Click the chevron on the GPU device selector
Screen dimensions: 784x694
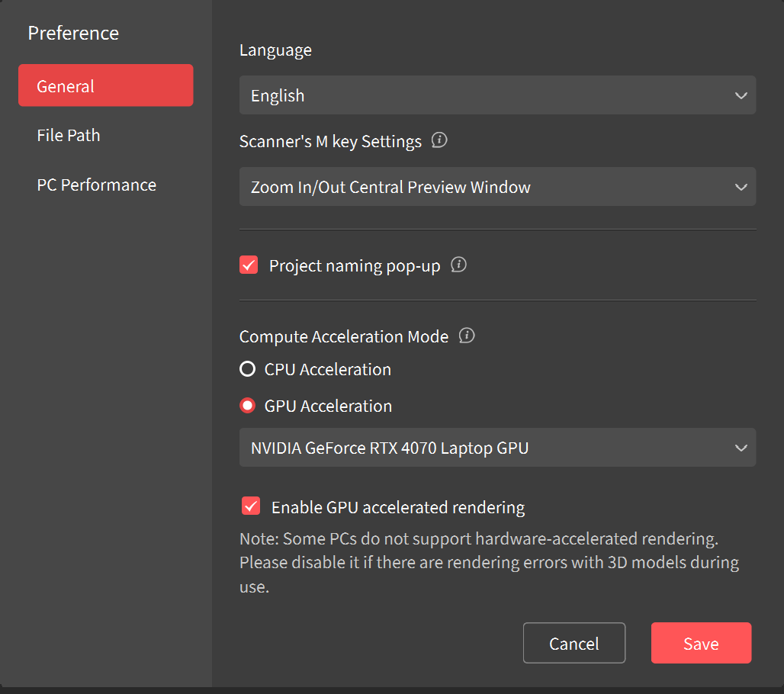(741, 448)
